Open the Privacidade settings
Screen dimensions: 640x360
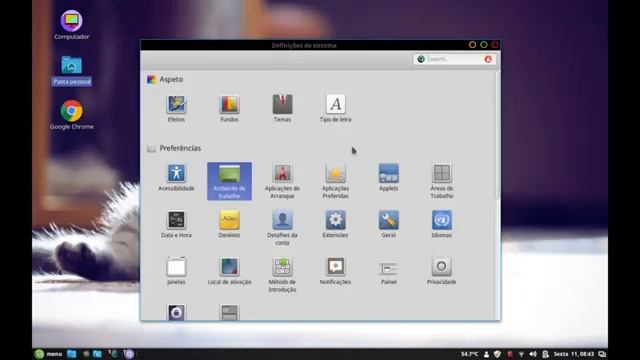tap(442, 271)
